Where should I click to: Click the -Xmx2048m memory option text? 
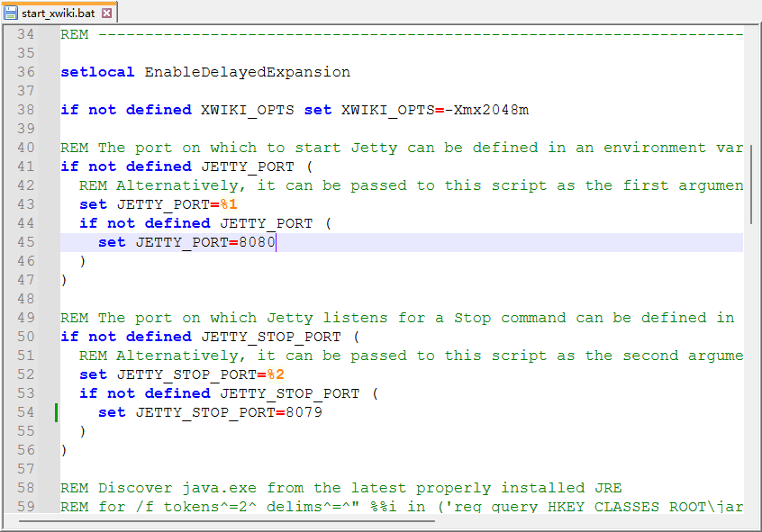pos(486,110)
